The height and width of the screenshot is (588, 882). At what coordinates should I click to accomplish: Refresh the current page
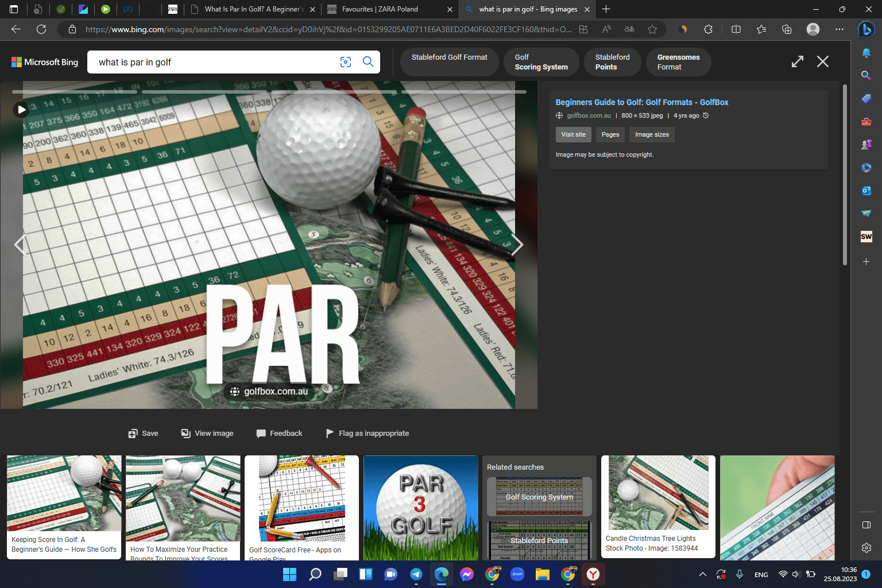coord(41,29)
